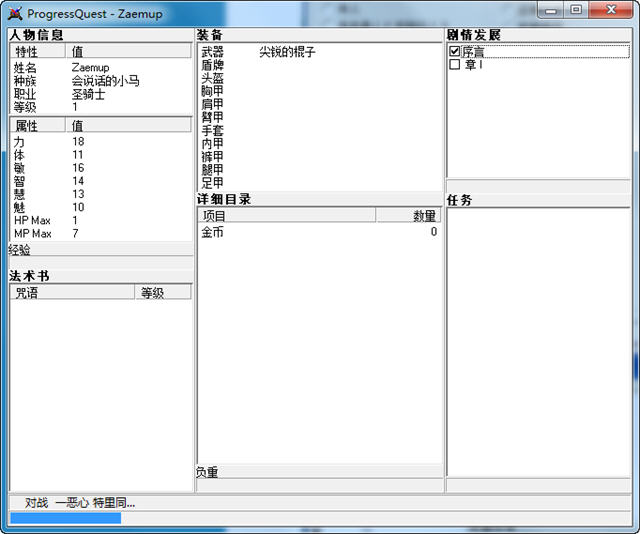640x534 pixels.
Task: Toggle the 序言 checkbox
Action: coord(455,51)
